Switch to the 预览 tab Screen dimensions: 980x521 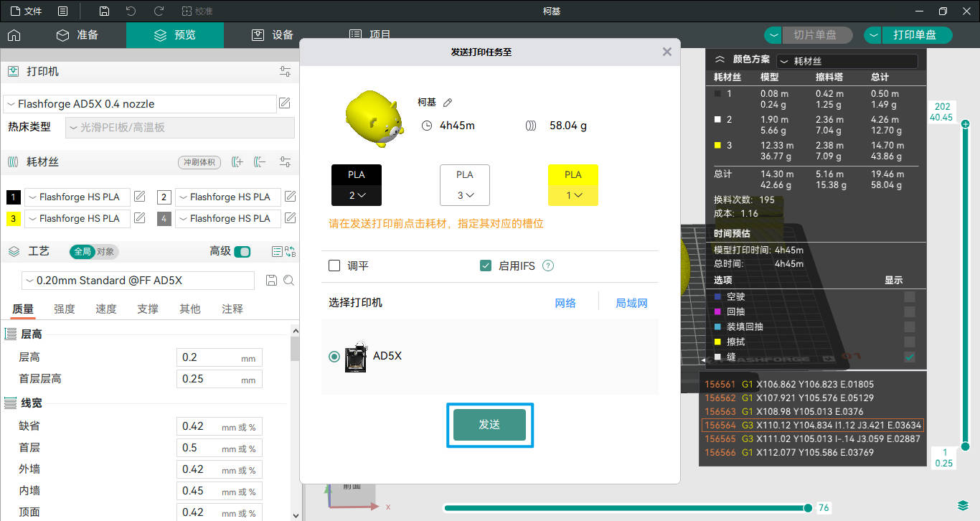click(x=175, y=35)
